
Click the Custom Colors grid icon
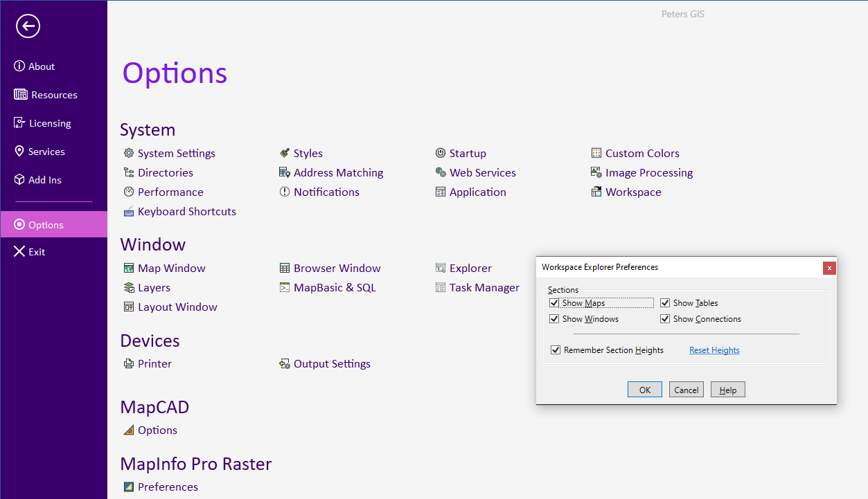tap(596, 153)
